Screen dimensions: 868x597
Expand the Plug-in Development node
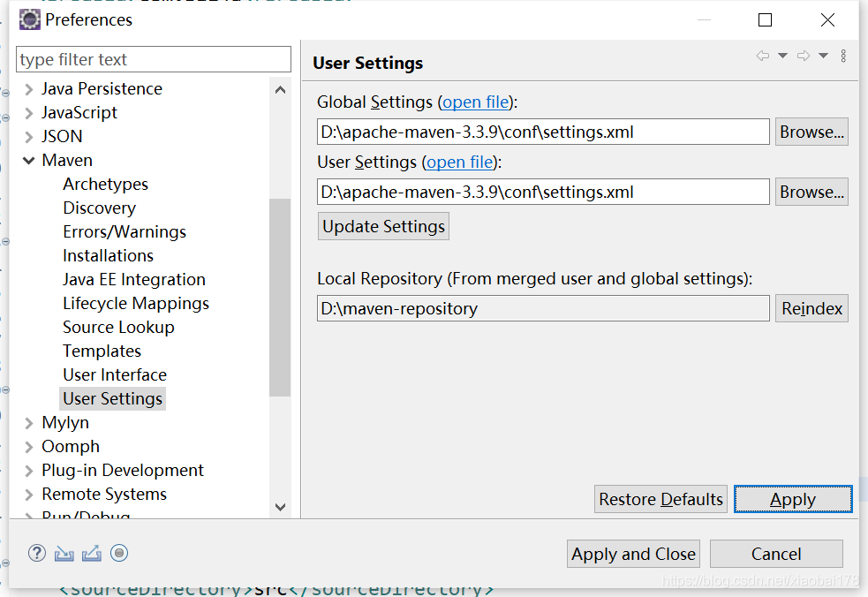coord(29,471)
